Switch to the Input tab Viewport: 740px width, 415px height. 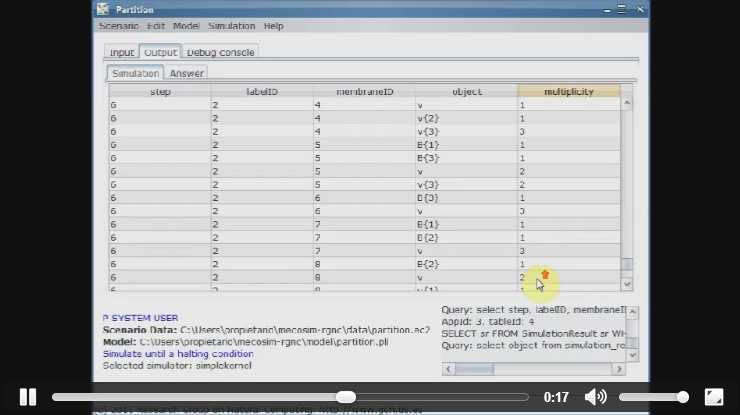click(122, 52)
